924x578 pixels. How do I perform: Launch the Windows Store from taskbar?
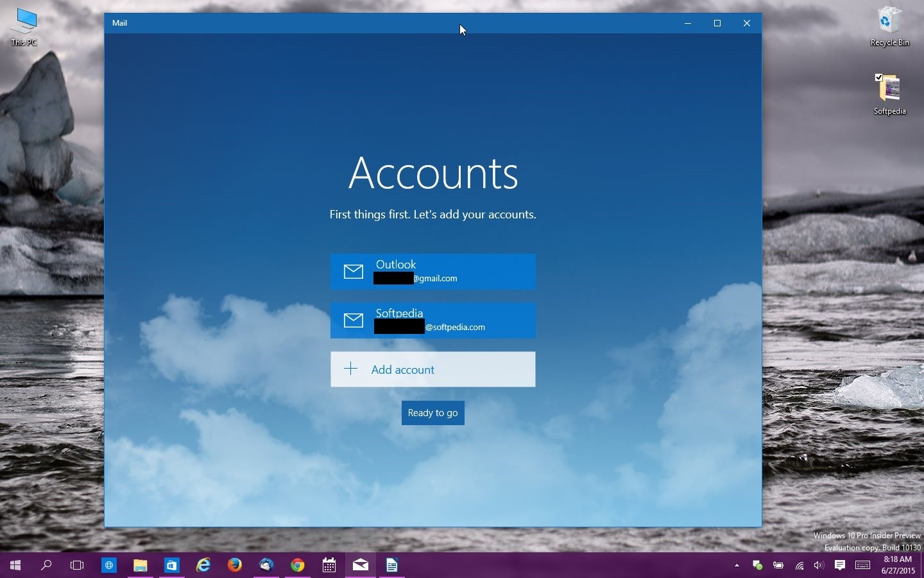coord(171,565)
